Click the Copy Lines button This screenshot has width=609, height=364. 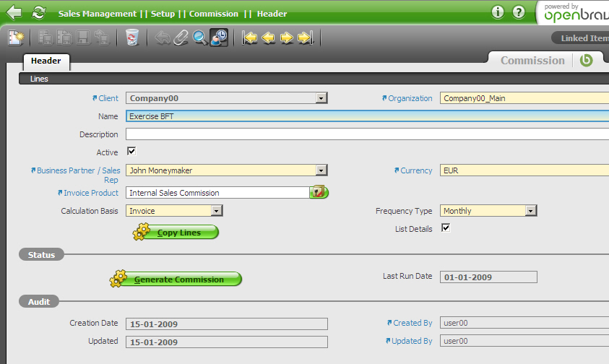coord(177,233)
